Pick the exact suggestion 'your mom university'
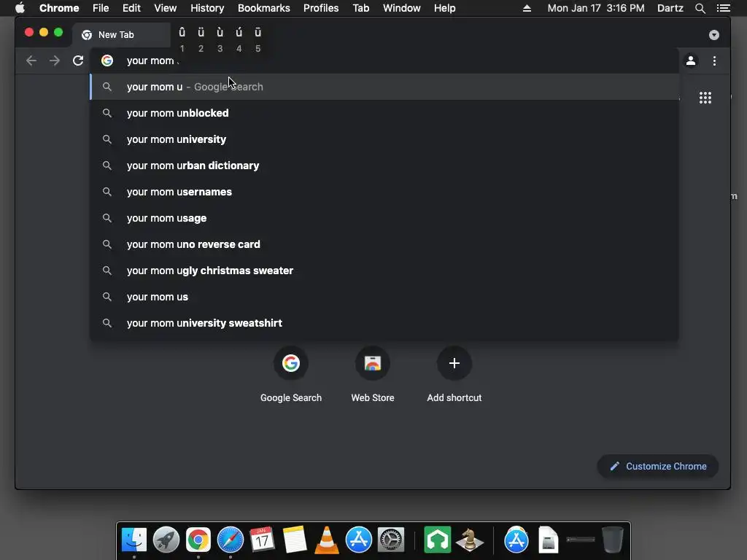The image size is (747, 560). (384, 139)
